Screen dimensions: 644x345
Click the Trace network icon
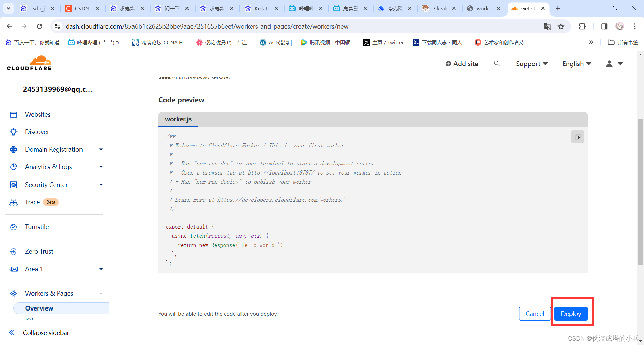pyautogui.click(x=13, y=202)
